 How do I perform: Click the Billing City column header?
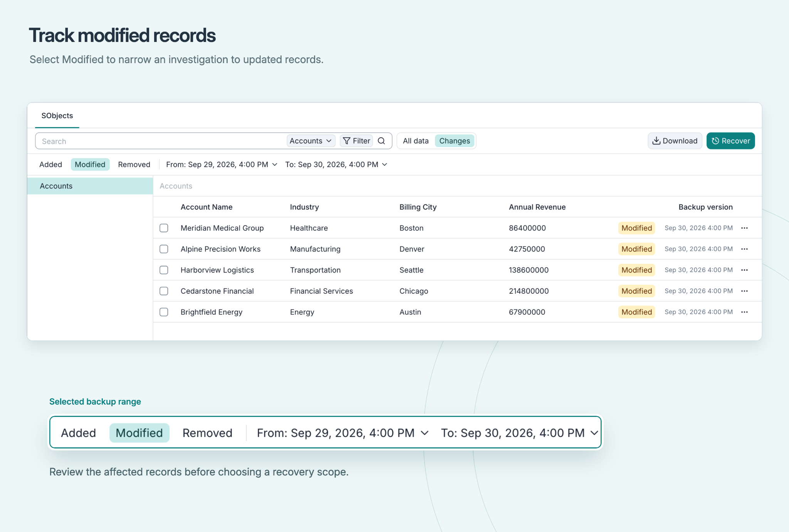(418, 207)
